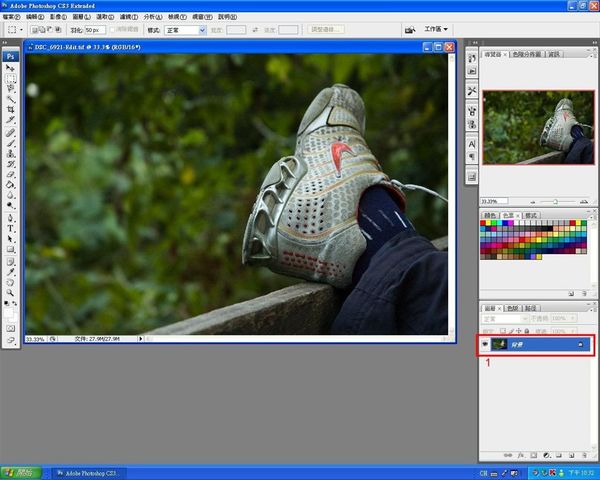Switch to the 色版 Channels tab
The width and height of the screenshot is (600, 480).
(x=512, y=308)
